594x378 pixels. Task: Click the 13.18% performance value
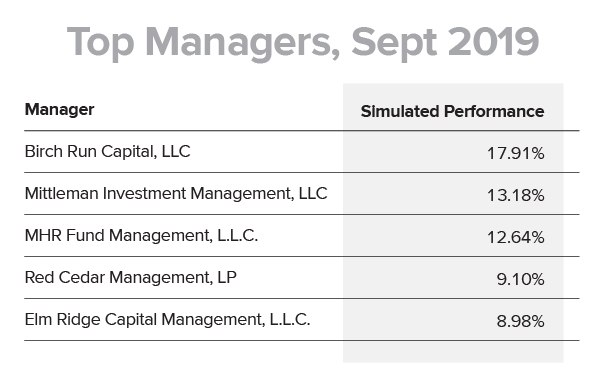point(516,195)
